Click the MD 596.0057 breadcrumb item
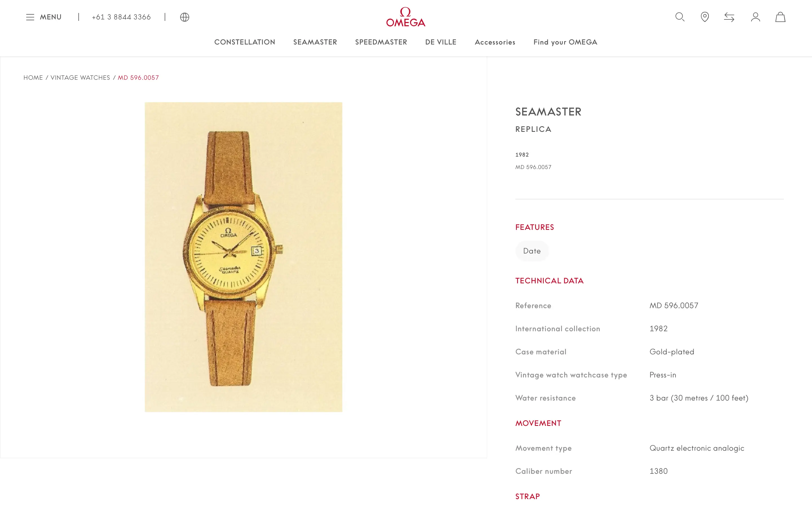The width and height of the screenshot is (812, 507). pos(138,78)
